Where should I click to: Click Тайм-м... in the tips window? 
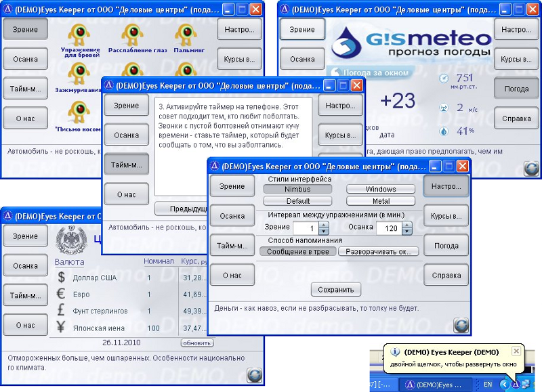click(x=127, y=165)
